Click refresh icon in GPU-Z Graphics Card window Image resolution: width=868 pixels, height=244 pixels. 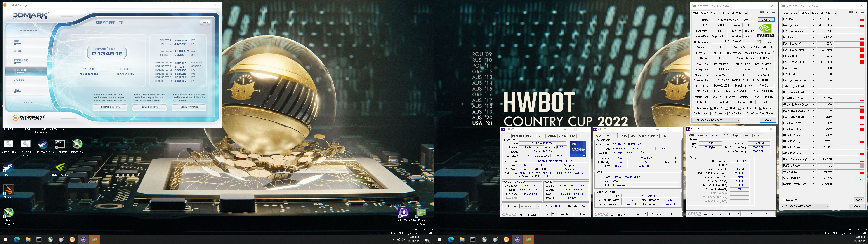tap(768, 12)
